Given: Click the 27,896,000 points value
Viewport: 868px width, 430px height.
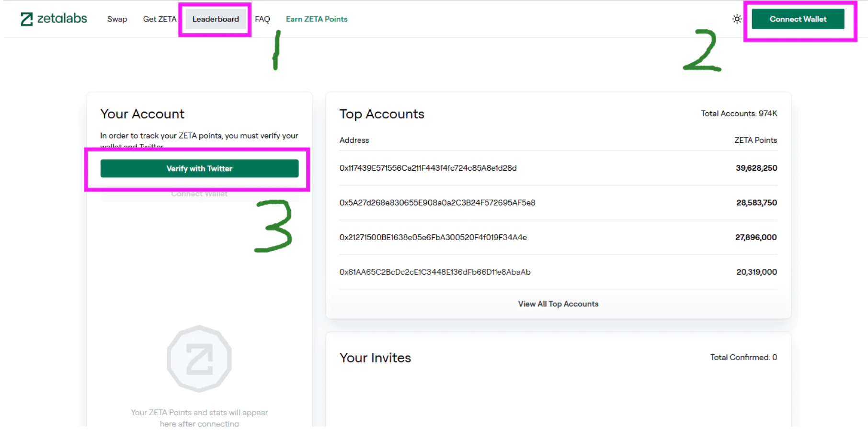Looking at the screenshot, I should pyautogui.click(x=756, y=237).
